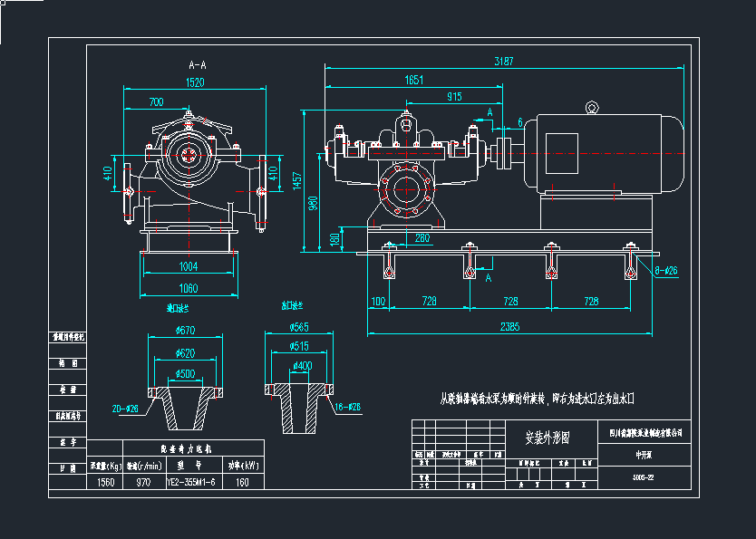Click the 915 dimension value
Image resolution: width=756 pixels, height=539 pixels.
(x=453, y=97)
